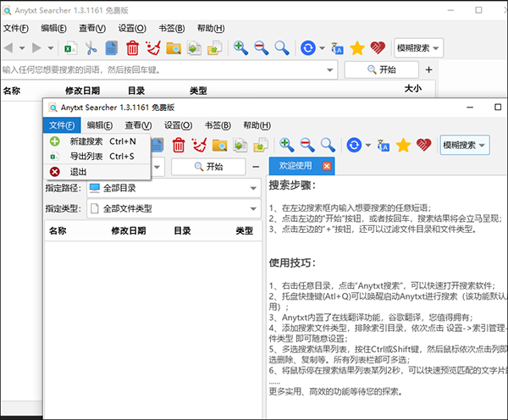Screen dimensions: 508x420
Task: Click blue refresh icon in background window
Action: [x=308, y=48]
